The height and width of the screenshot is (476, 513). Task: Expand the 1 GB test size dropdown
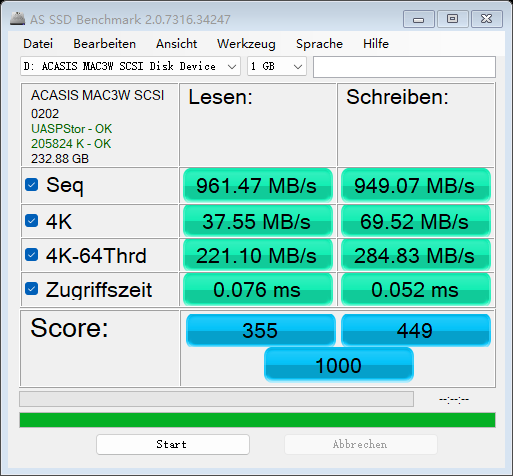coord(277,66)
